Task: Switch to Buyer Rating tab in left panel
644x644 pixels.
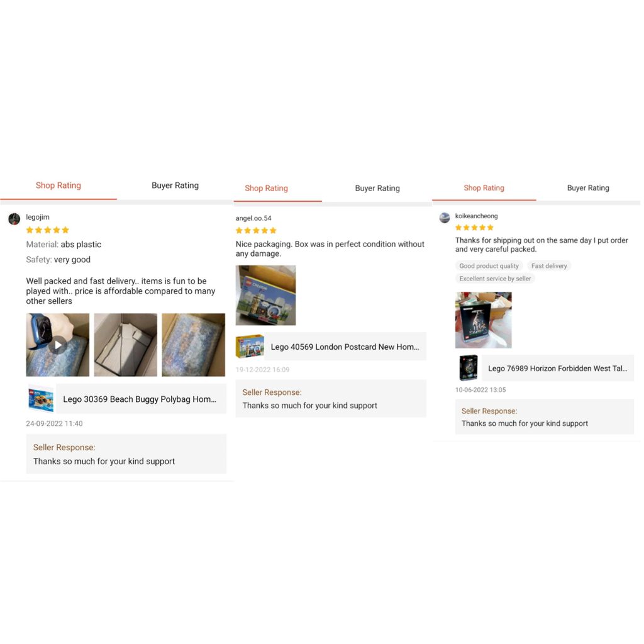Action: point(175,186)
